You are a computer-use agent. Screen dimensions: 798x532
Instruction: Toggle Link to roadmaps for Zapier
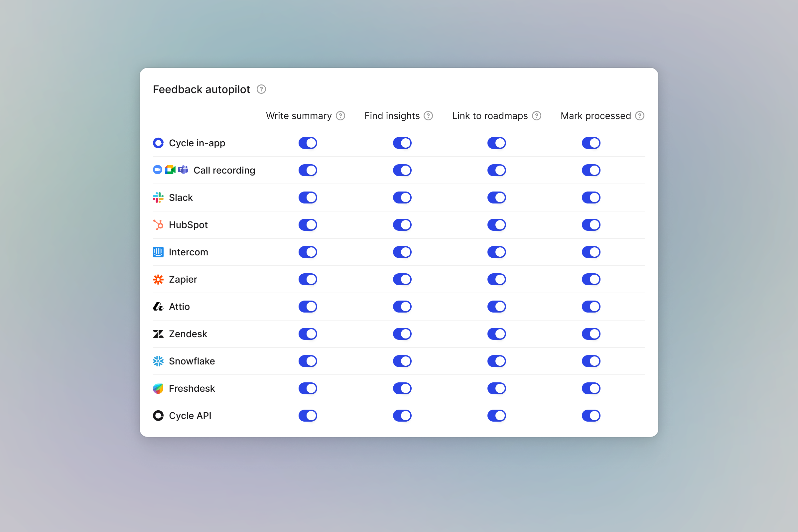coord(497,279)
